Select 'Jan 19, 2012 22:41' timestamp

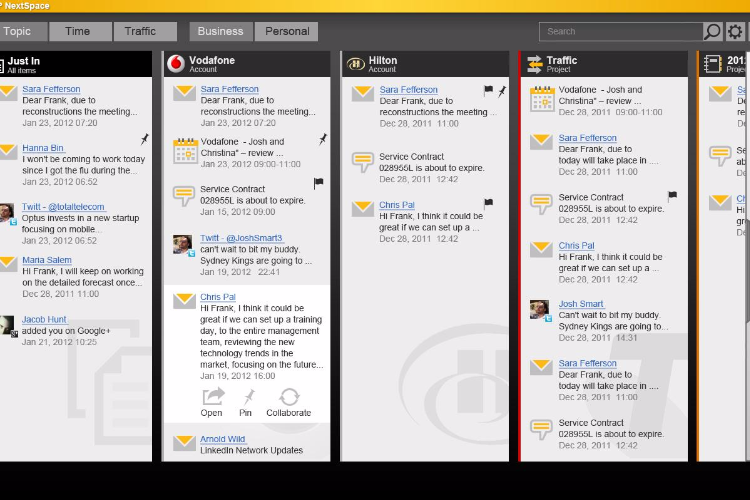coord(240,272)
